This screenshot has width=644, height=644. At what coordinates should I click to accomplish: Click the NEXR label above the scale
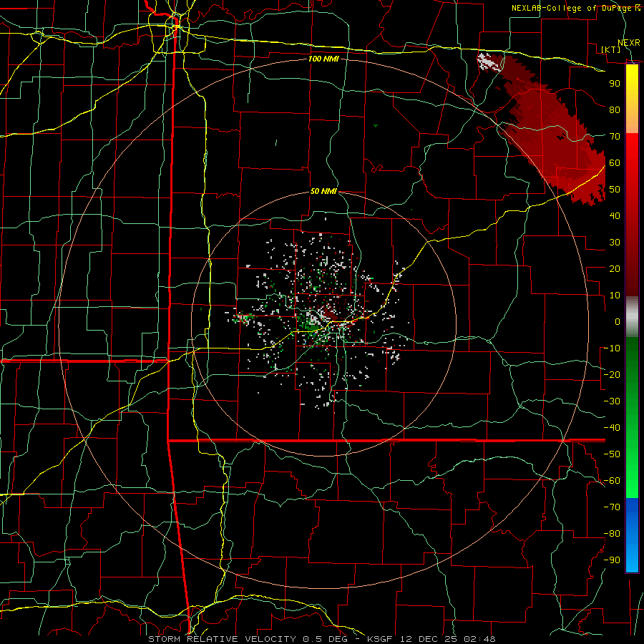[629, 43]
